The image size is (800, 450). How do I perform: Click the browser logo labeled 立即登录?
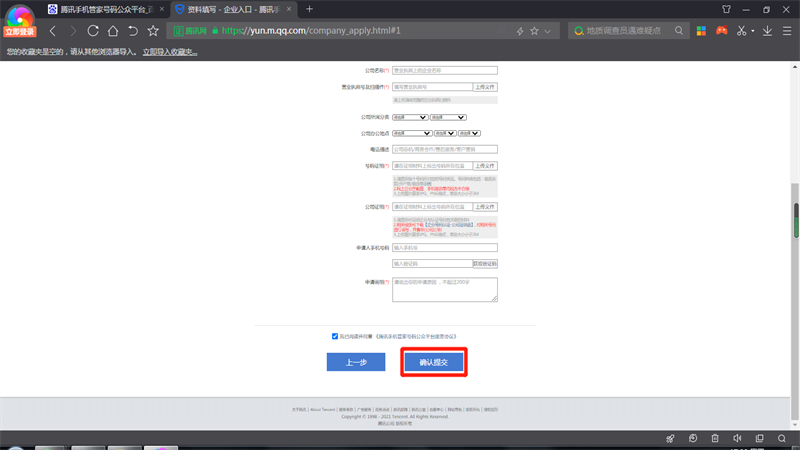click(19, 20)
